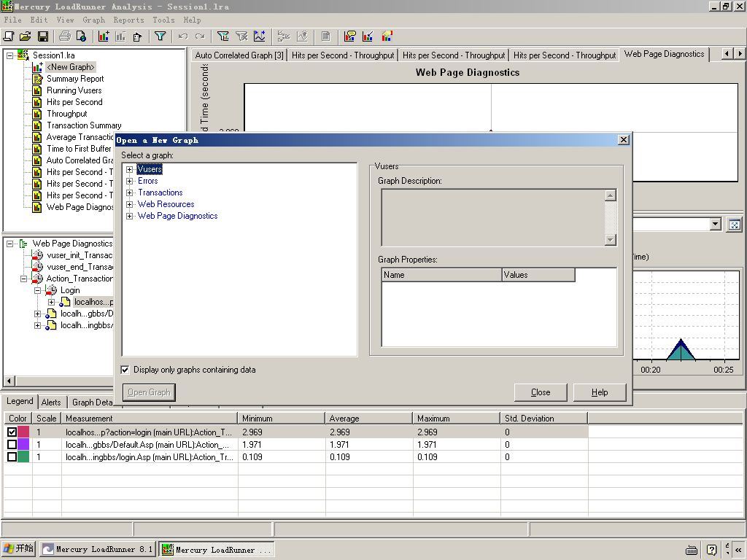Open the Reports menu
This screenshot has width=747, height=560.
tap(128, 20)
